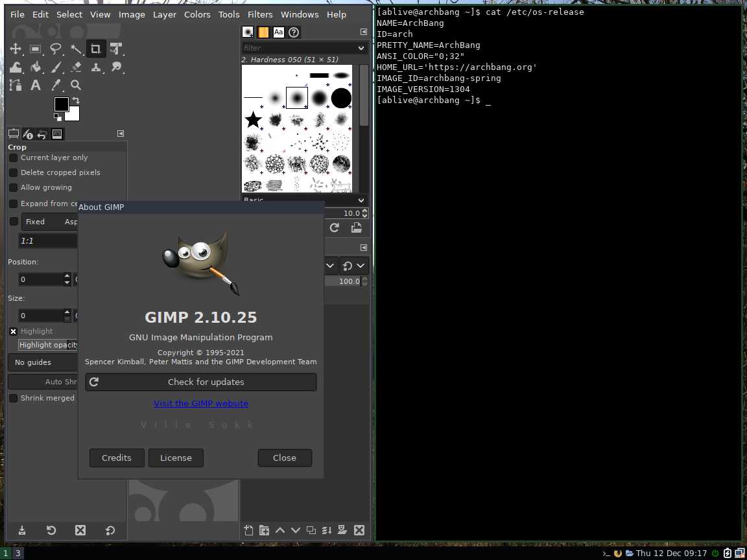Select the Paths tool
Viewport: 747px width, 560px height.
click(16, 86)
